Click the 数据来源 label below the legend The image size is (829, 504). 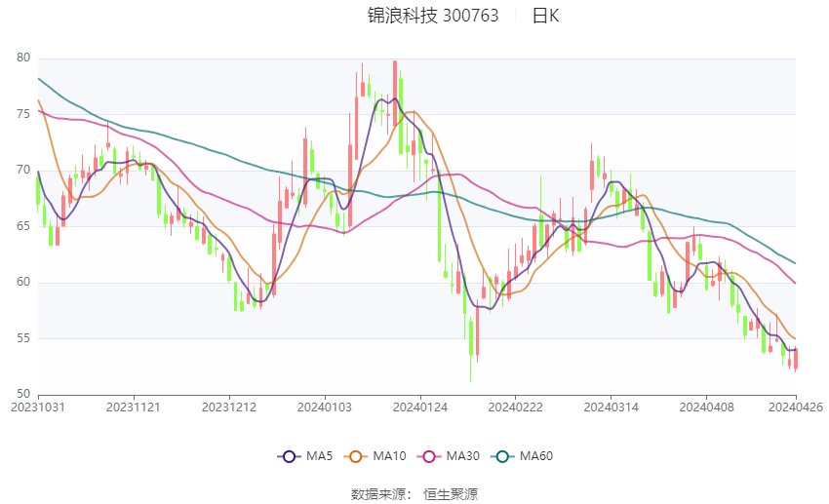tap(378, 494)
